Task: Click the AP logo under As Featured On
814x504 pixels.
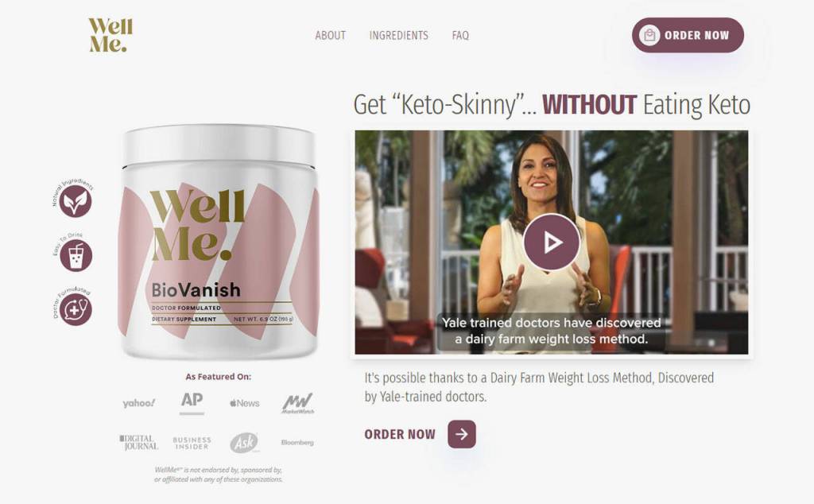Action: tap(192, 400)
